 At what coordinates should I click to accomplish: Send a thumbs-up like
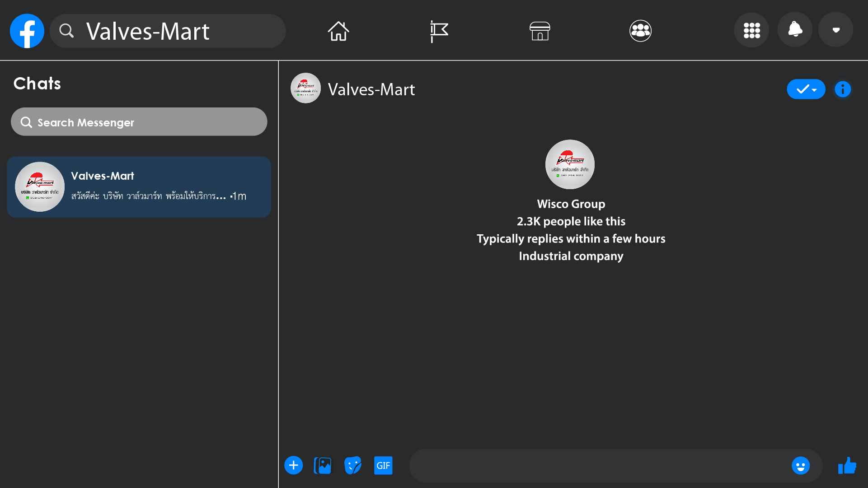click(x=847, y=465)
